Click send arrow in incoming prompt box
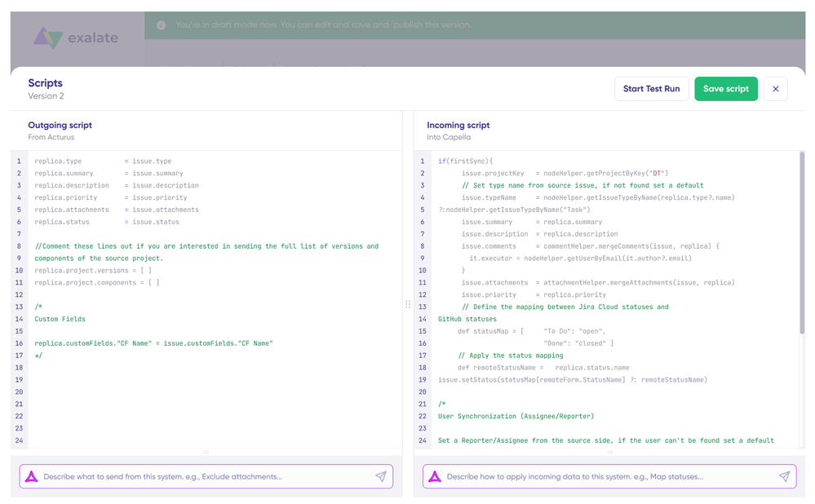Image resolution: width=815 pixels, height=504 pixels. click(784, 476)
